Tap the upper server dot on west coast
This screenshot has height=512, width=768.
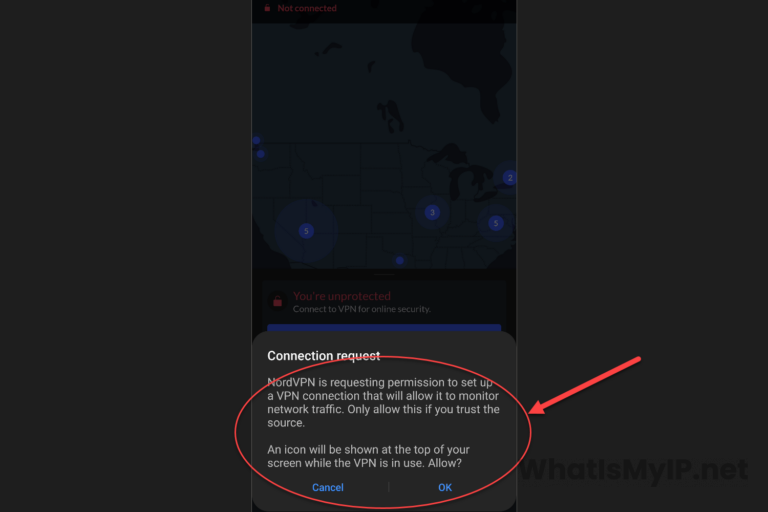click(x=256, y=141)
